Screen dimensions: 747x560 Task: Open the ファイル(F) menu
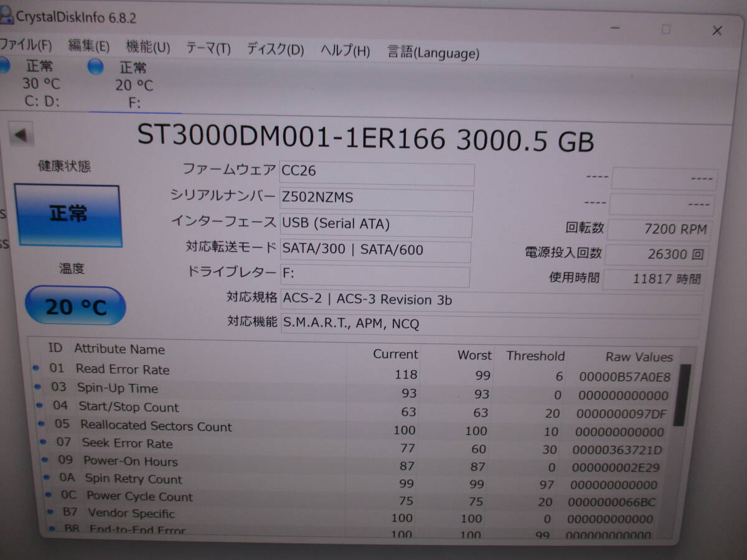(x=26, y=45)
